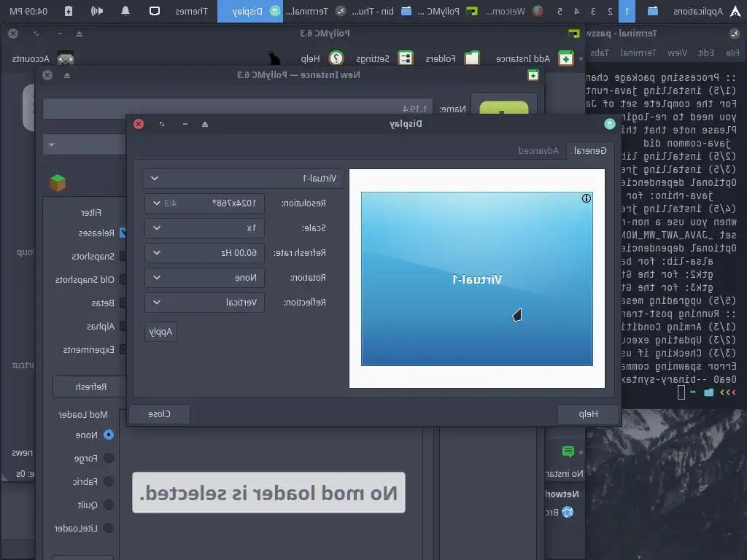This screenshot has width=747, height=560.
Task: Open the power manager battery icon
Action: coord(69,11)
